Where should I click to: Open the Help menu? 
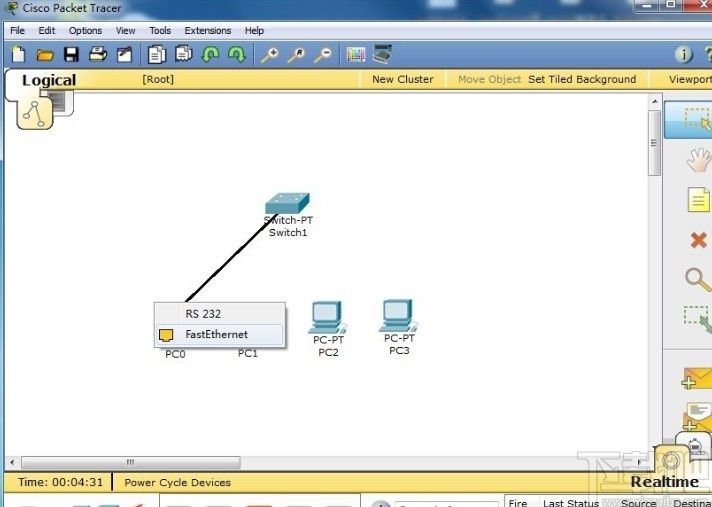[x=254, y=30]
